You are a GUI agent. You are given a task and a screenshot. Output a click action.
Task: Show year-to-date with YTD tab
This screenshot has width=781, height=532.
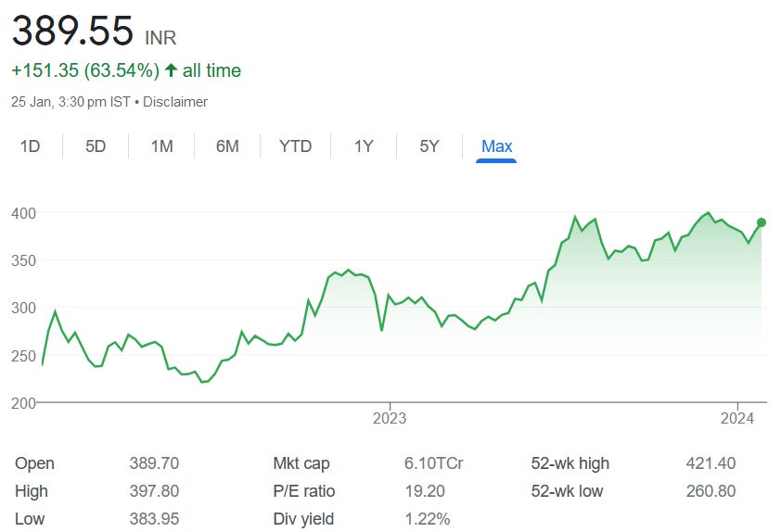[x=295, y=146]
